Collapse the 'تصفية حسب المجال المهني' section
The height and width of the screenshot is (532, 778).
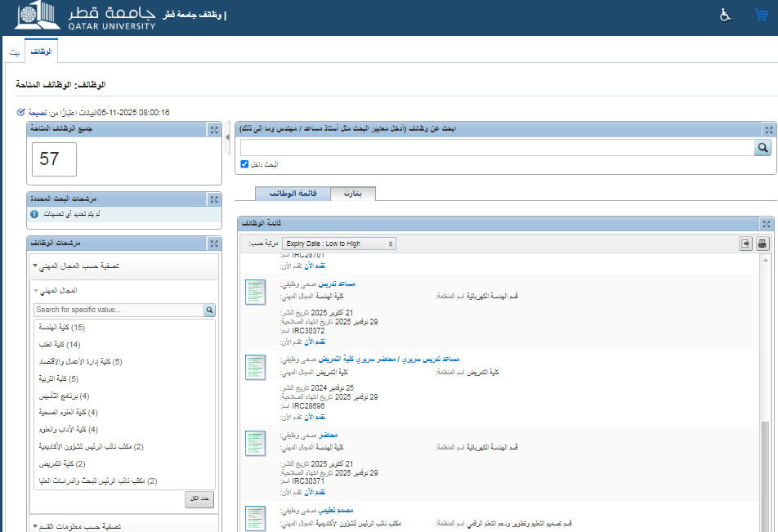tap(35, 266)
